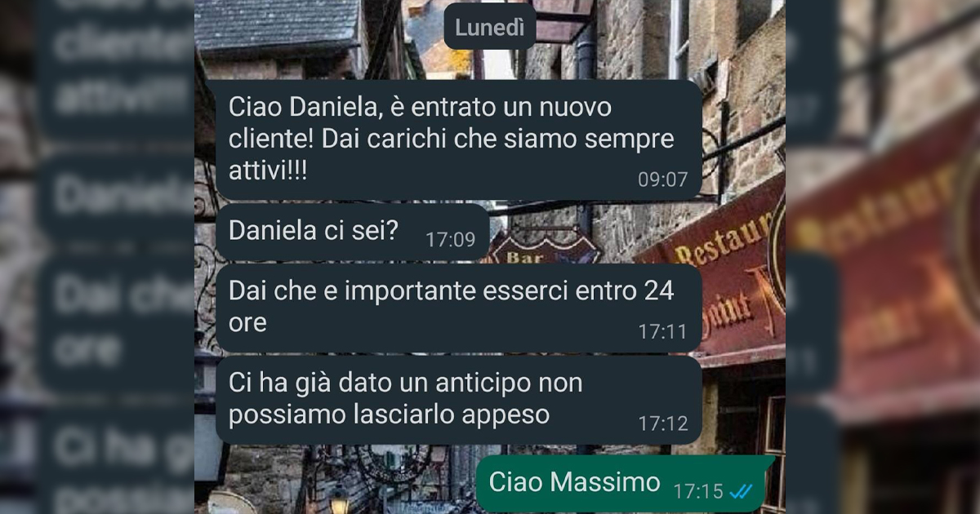This screenshot has height=514, width=980.
Task: Tap the Lunedì date chip
Action: (490, 27)
